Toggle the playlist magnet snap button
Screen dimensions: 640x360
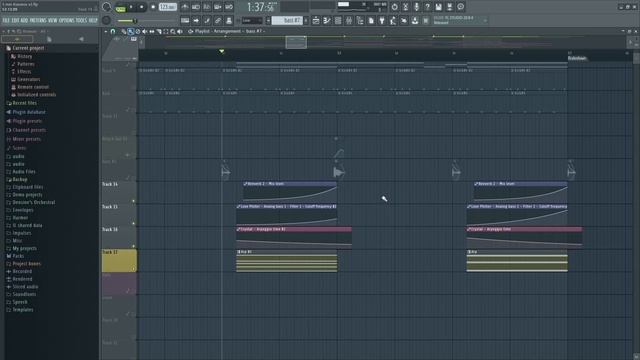(x=113, y=31)
